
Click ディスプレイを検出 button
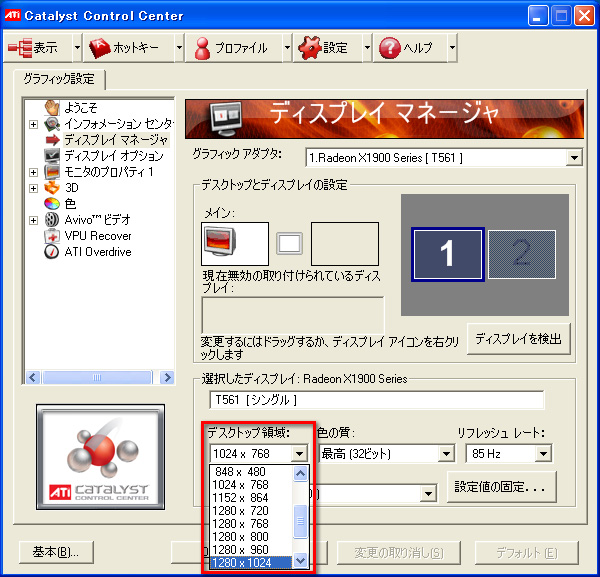(x=518, y=339)
